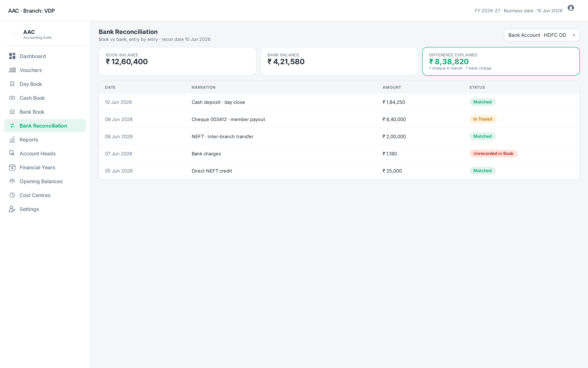Click the Account Heads icon

(x=12, y=153)
